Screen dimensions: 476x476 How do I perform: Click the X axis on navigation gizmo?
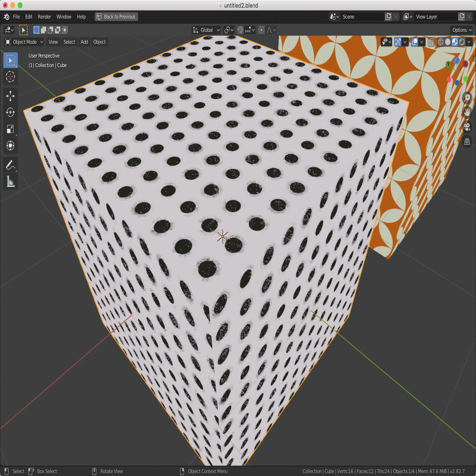(x=466, y=64)
